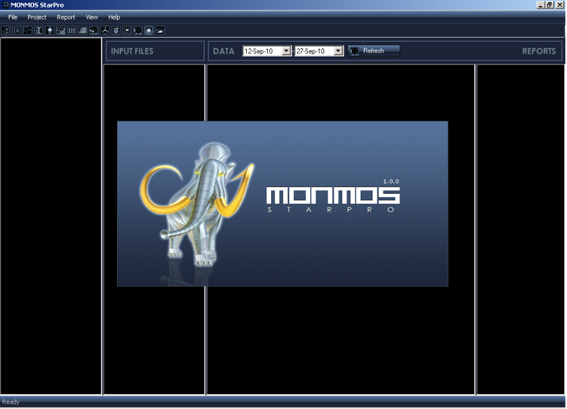Select the circular target toolbar icon
Viewport: 567px width, 409px height.
(116, 30)
